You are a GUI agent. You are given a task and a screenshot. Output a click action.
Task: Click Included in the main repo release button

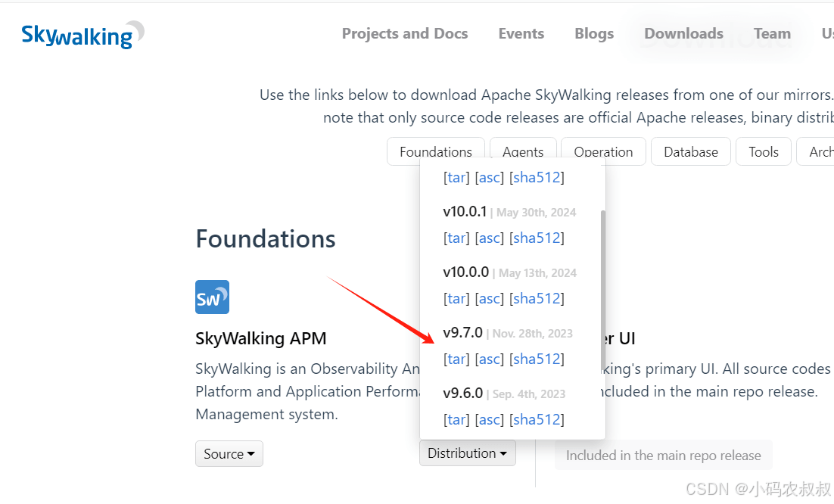coord(663,455)
